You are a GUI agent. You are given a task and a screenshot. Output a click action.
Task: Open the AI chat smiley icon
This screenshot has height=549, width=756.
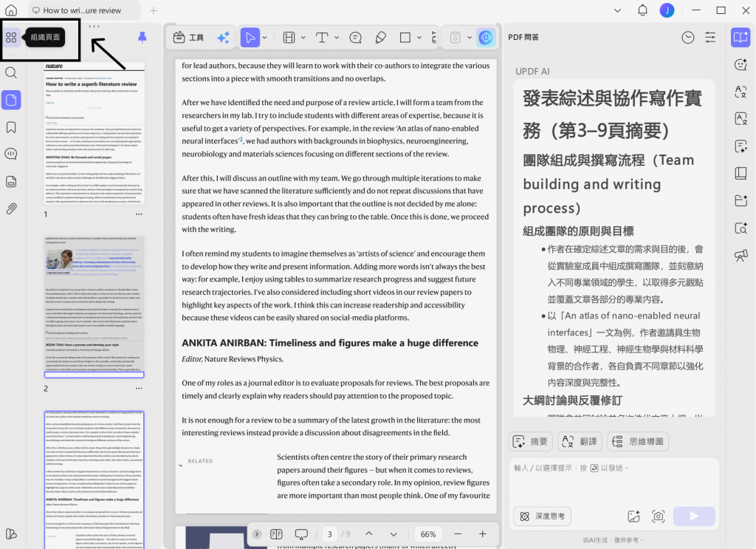[x=740, y=64]
